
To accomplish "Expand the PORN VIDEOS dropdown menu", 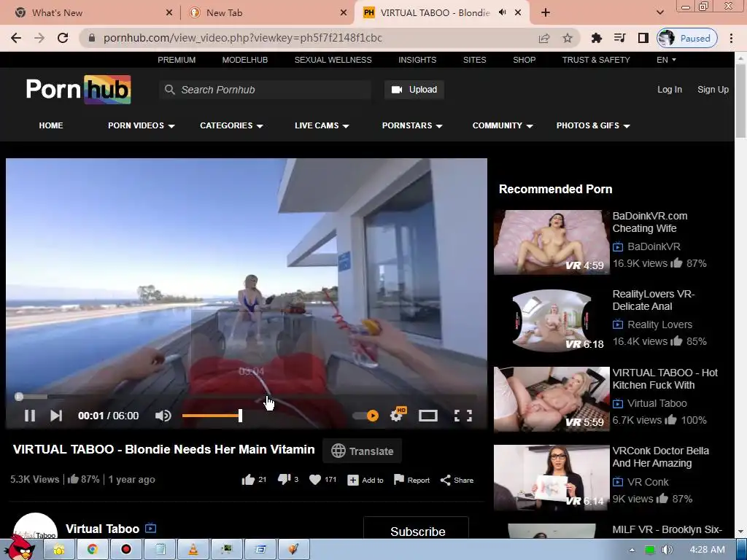I will [x=141, y=125].
